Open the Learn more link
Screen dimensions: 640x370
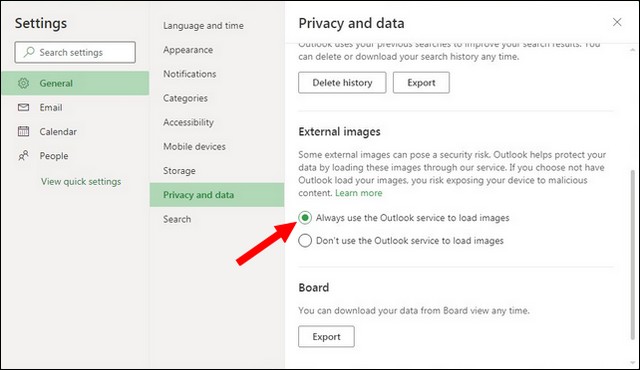(x=359, y=193)
